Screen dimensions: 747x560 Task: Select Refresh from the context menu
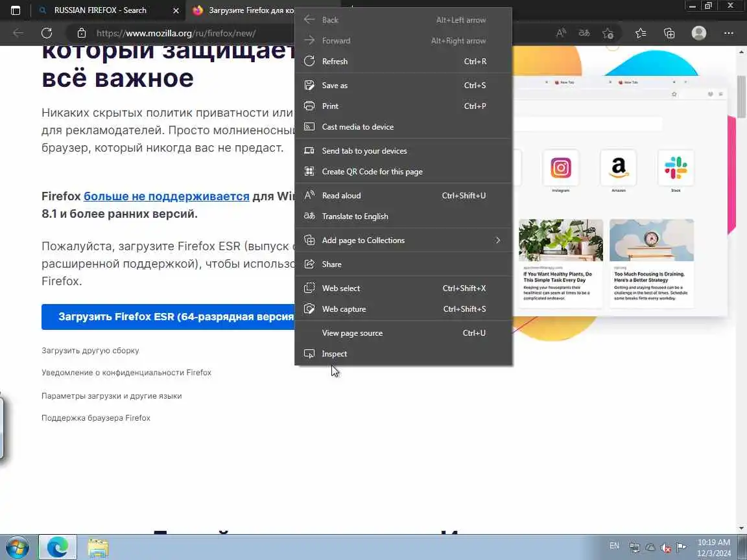pos(403,62)
